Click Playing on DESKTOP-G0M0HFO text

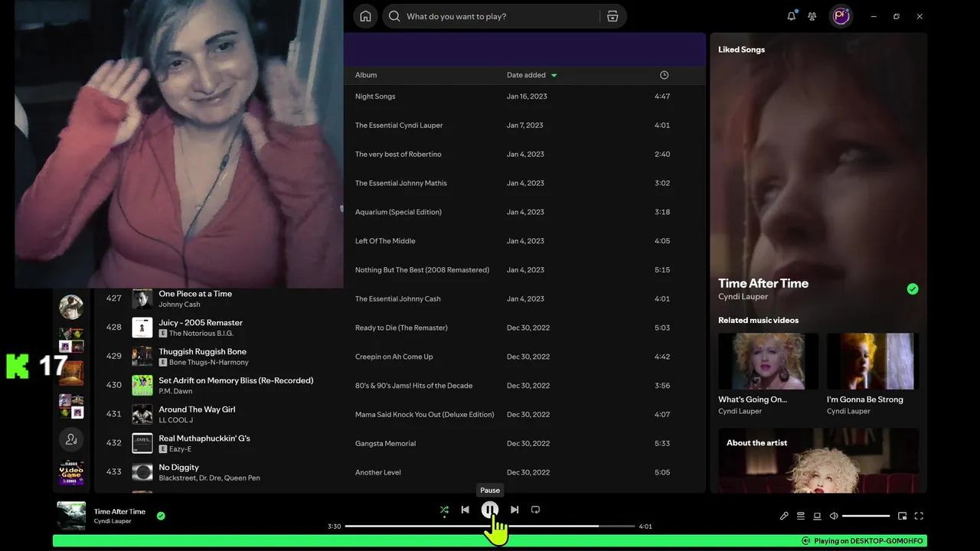click(868, 541)
